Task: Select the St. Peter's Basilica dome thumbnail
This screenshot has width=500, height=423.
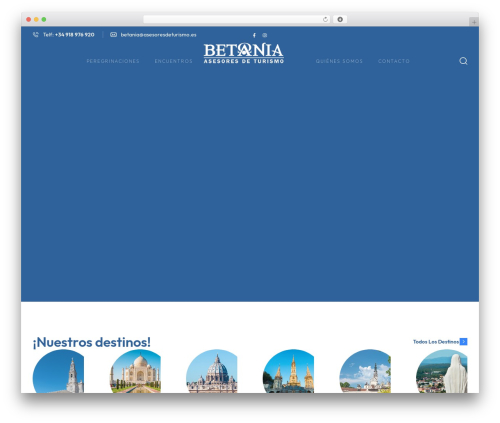Action: tap(212, 371)
